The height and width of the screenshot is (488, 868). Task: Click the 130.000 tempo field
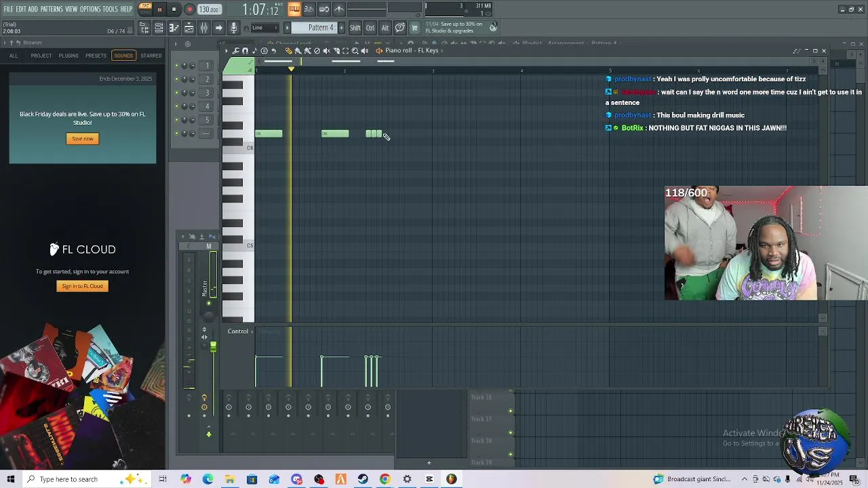209,9
